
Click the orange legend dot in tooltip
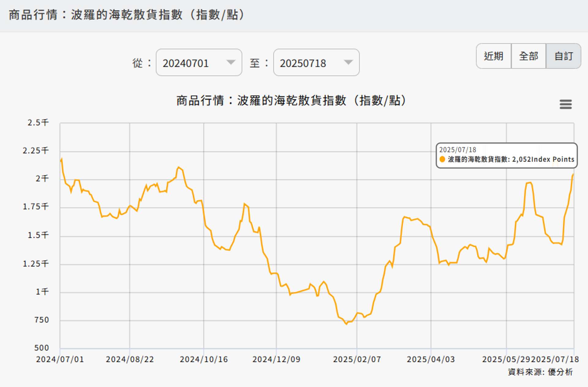coord(442,159)
